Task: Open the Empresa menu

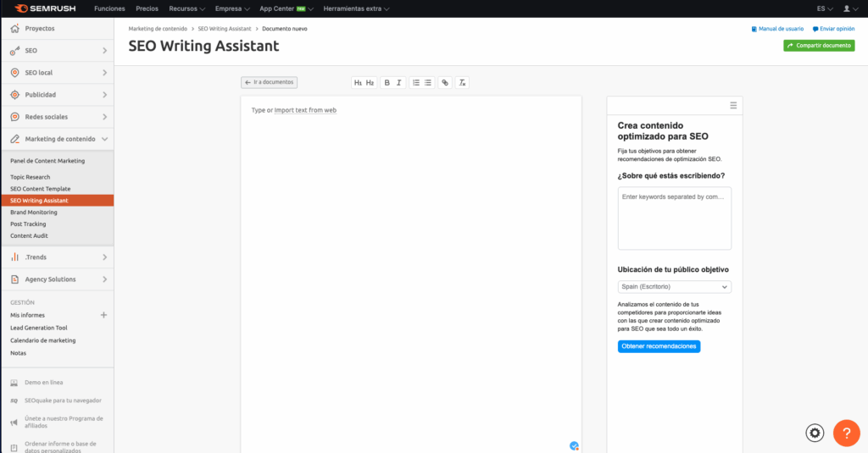Action: coord(232,8)
